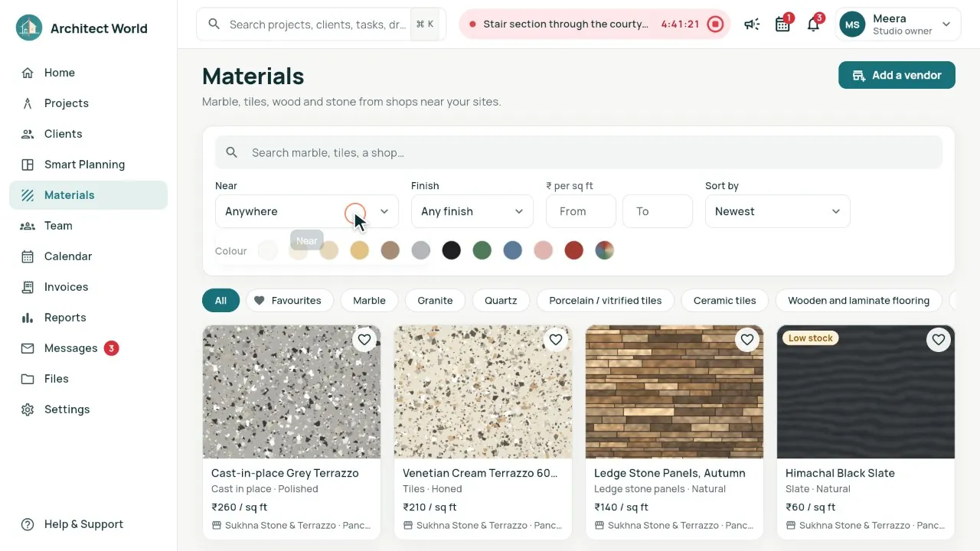The image size is (980, 551).
Task: Favourite Venetian Cream Terrazzo with the heart
Action: point(556,340)
